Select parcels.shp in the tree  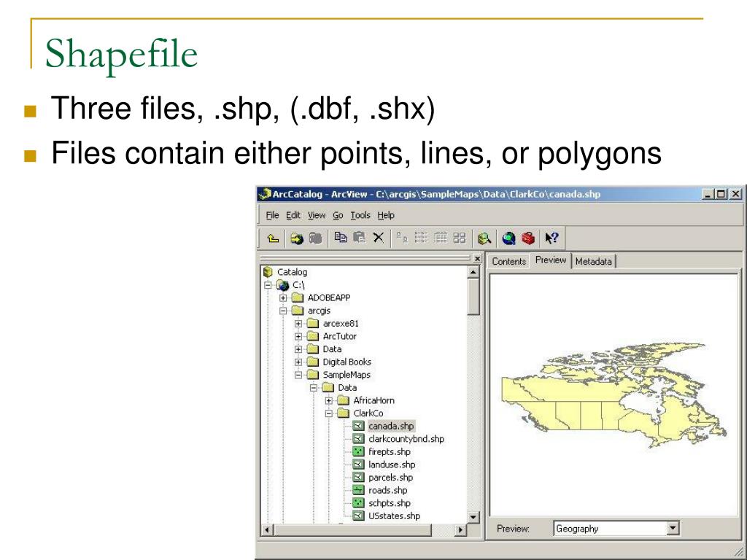pos(391,477)
